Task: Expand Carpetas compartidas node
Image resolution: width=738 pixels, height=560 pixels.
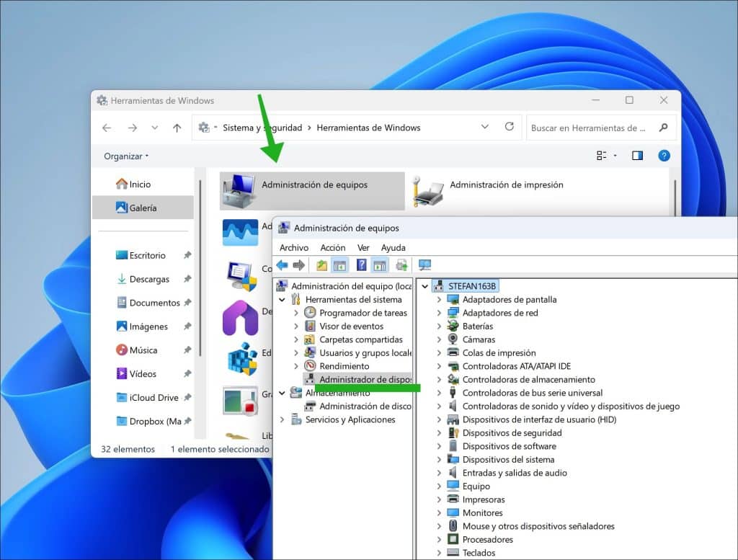Action: click(296, 339)
